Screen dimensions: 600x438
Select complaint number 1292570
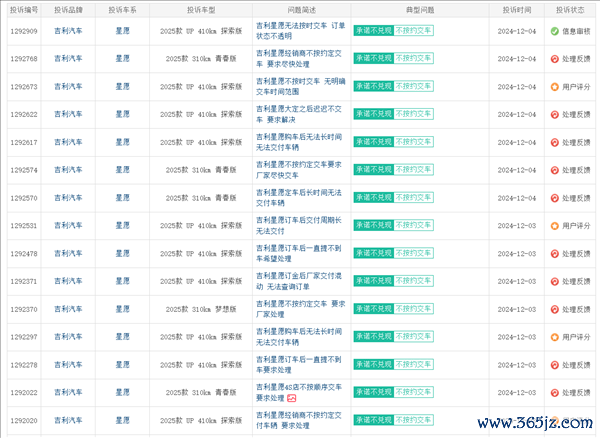[x=24, y=198]
